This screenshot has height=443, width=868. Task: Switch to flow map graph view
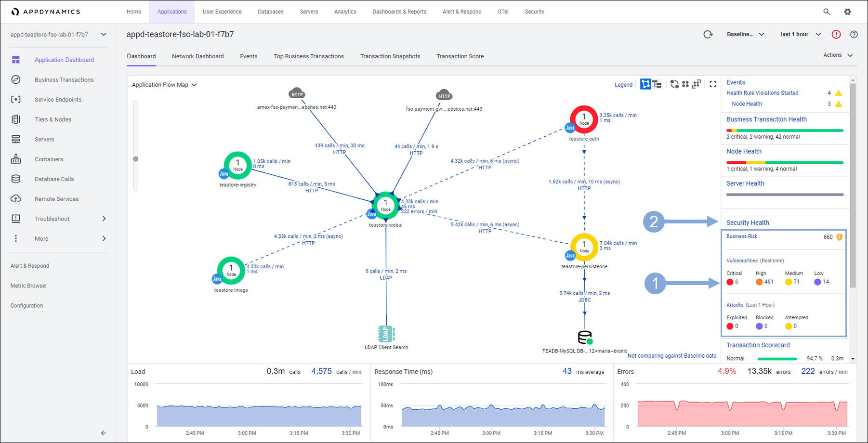point(645,84)
